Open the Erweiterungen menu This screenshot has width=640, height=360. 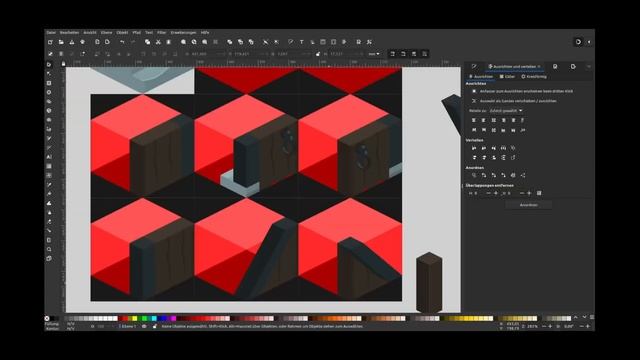point(183,33)
